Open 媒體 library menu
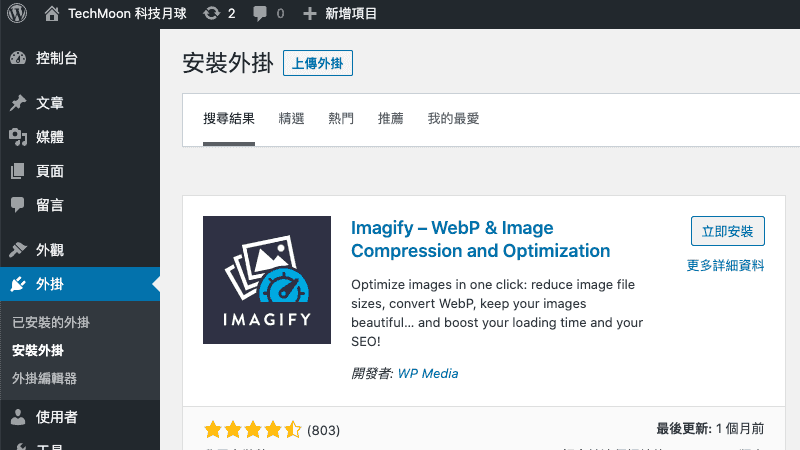 click(49, 137)
